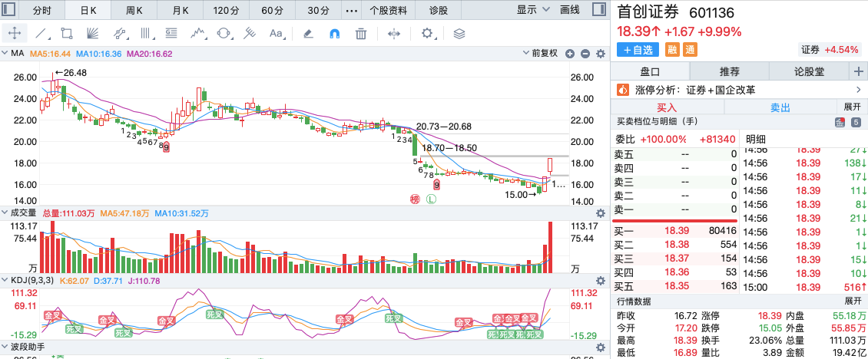Collapse the MA indicator chevron

[6, 54]
